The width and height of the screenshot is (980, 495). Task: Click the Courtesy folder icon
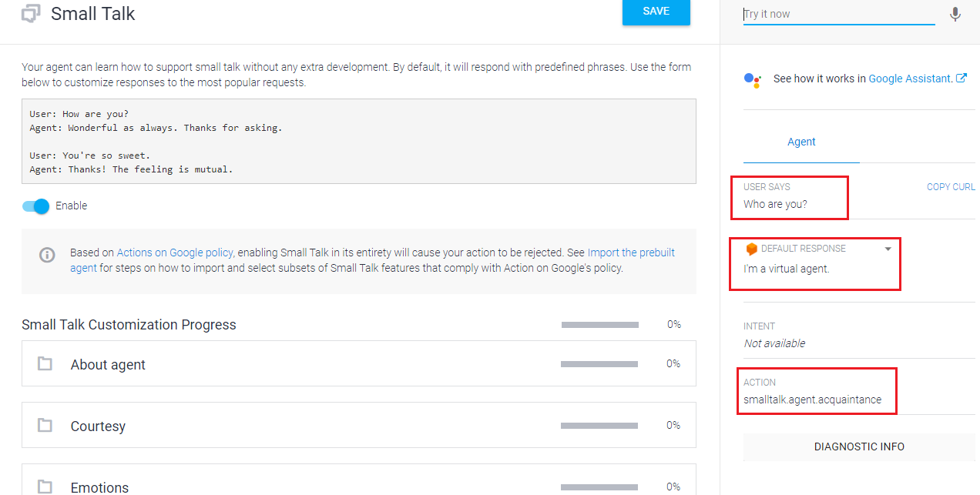pyautogui.click(x=45, y=426)
